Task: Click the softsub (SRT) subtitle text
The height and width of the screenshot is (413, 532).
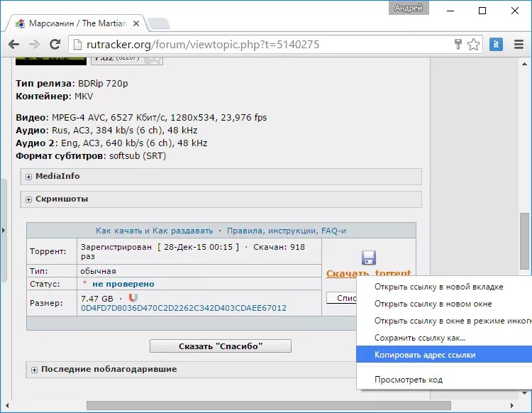Action: [138, 156]
